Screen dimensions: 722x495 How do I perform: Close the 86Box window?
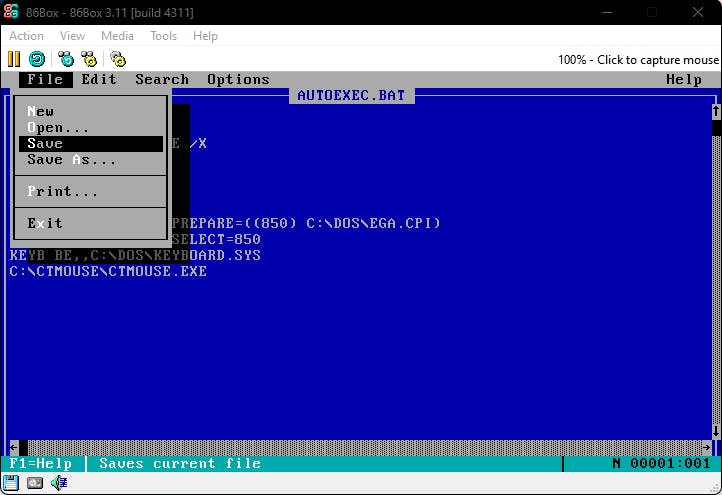click(698, 12)
